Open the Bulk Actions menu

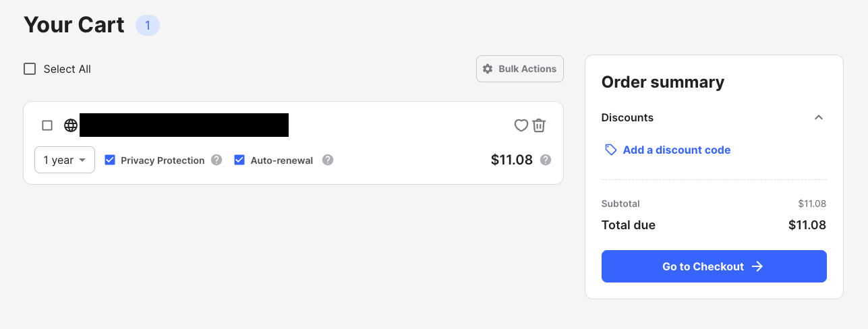coord(520,69)
